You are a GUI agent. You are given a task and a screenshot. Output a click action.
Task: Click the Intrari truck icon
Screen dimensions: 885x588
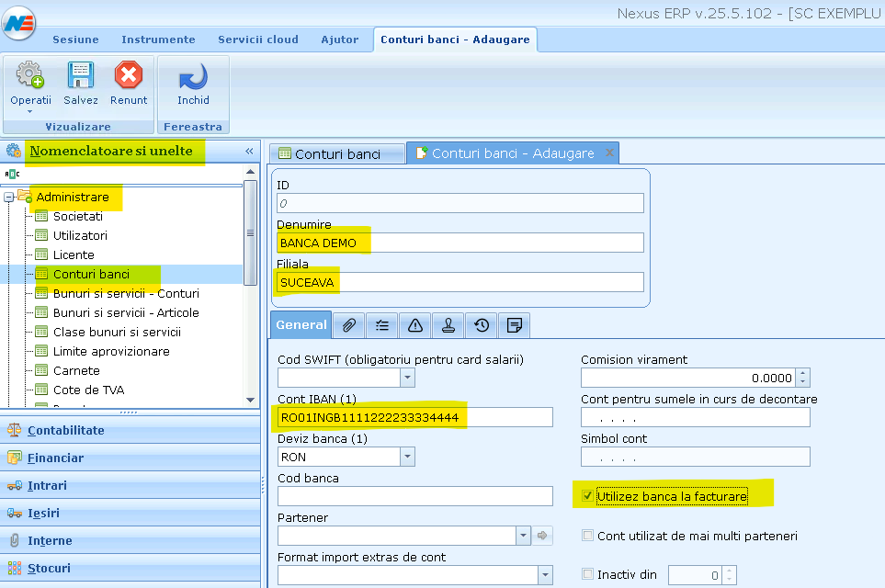tap(14, 485)
